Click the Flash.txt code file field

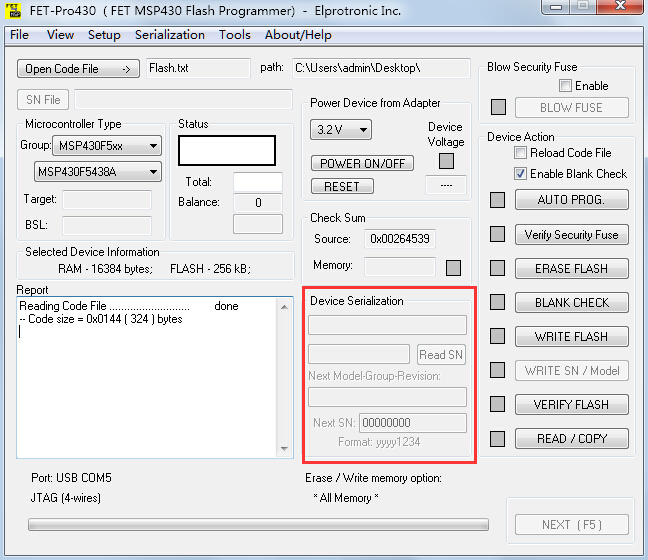198,68
